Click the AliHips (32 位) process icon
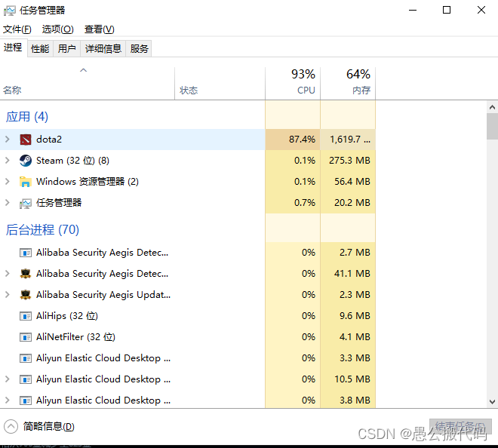 (26, 316)
